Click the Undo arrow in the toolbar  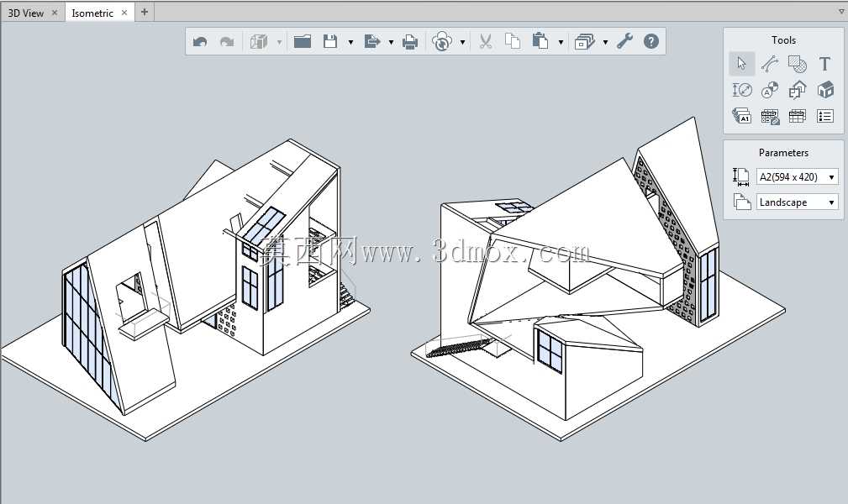pos(200,42)
